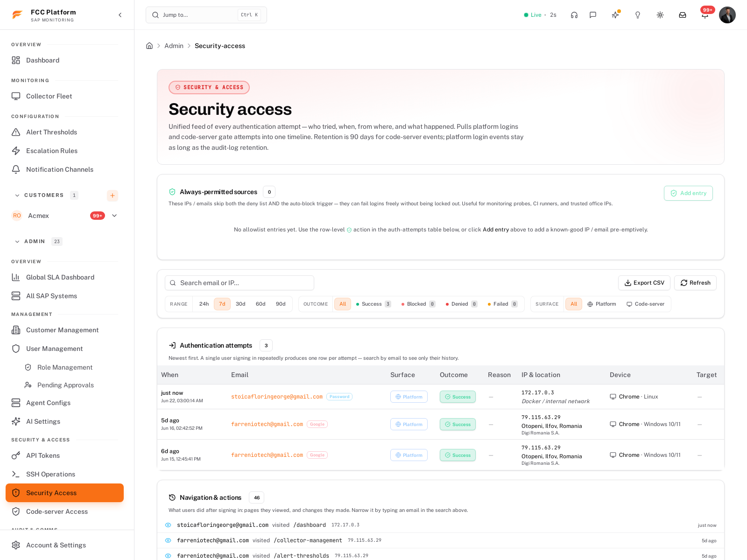Open Notification Channels page
This screenshot has height=560, width=747.
tap(64, 169)
